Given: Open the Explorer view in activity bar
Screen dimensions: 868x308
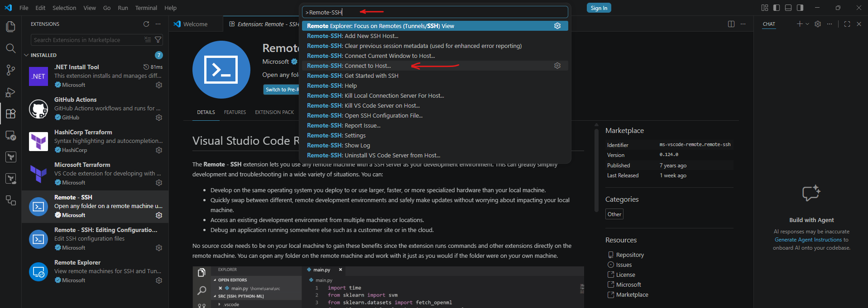Looking at the screenshot, I should [x=10, y=27].
